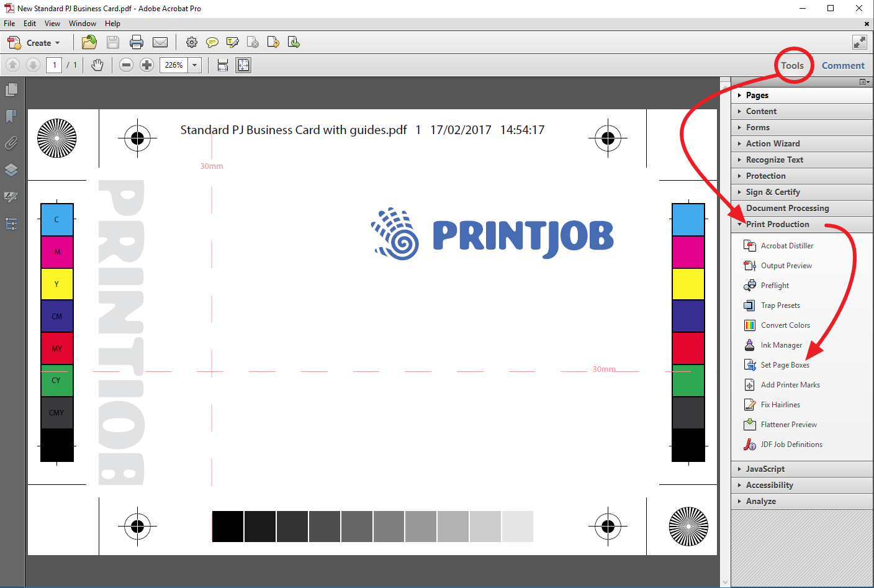The height and width of the screenshot is (588, 874).
Task: Add a sticky note comment icon
Action: pos(212,42)
